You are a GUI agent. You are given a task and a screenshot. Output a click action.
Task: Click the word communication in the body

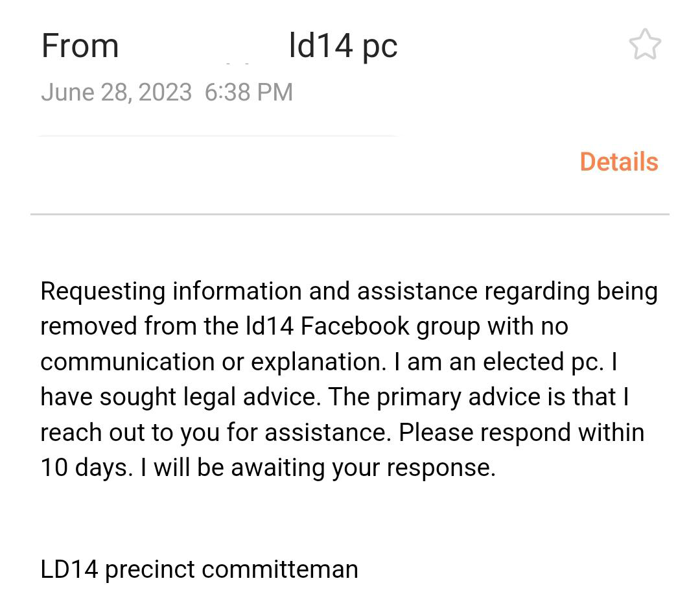pos(128,362)
